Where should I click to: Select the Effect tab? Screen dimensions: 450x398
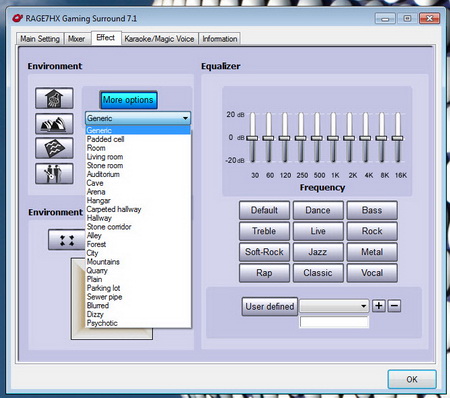tap(106, 38)
